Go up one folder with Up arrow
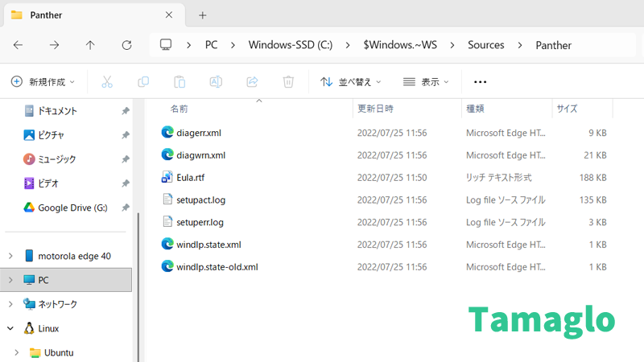Image resolution: width=644 pixels, height=362 pixels. click(x=90, y=45)
